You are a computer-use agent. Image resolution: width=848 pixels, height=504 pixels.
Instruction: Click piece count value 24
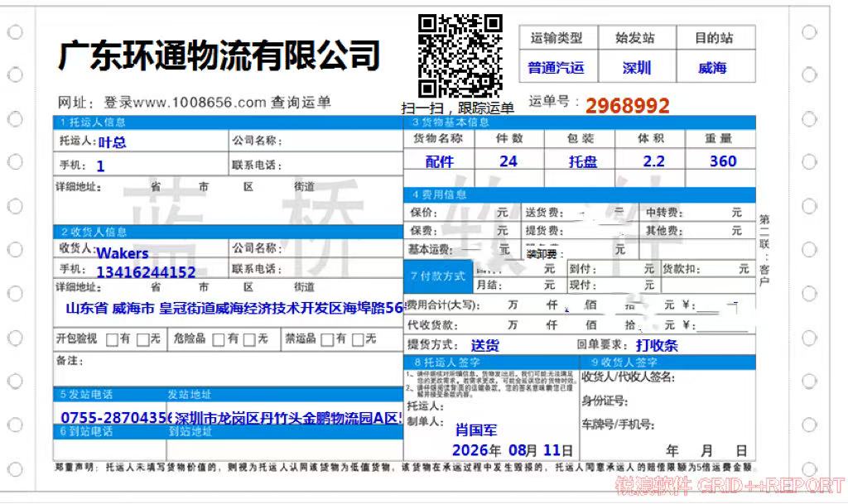click(508, 161)
